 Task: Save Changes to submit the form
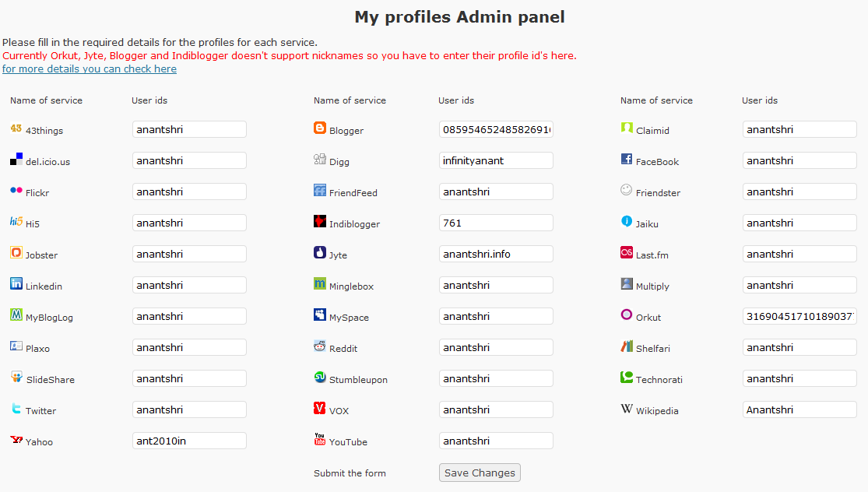[480, 473]
